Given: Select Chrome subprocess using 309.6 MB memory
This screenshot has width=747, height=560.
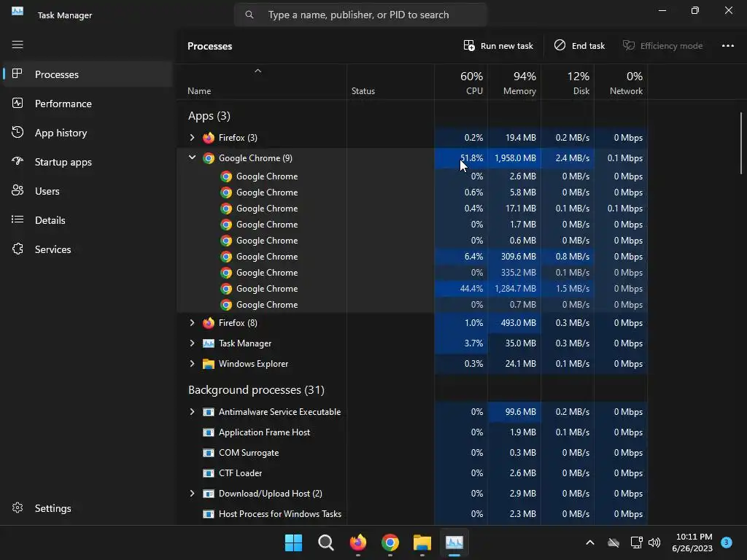Looking at the screenshot, I should pos(412,257).
